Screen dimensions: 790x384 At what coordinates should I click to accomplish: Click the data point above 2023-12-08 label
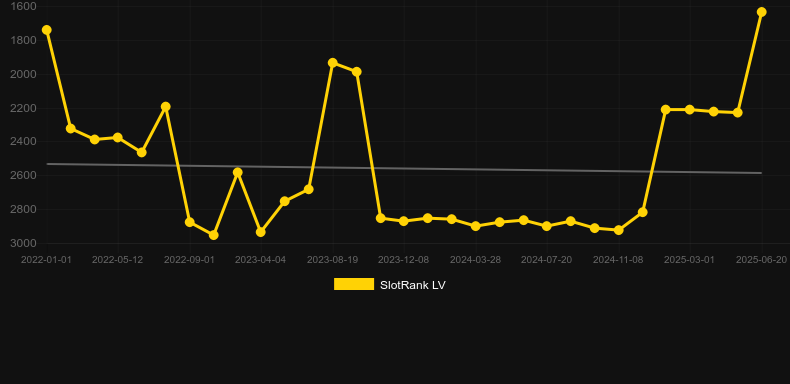404,221
